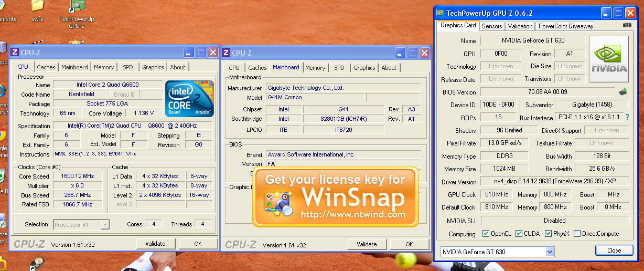Click the NVIDIA SLI Disabled field
The image size is (644, 271).
coord(554,221)
